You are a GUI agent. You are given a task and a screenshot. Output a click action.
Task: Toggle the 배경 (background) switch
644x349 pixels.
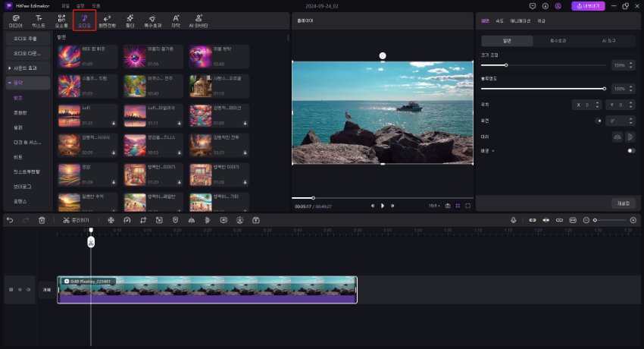click(630, 151)
